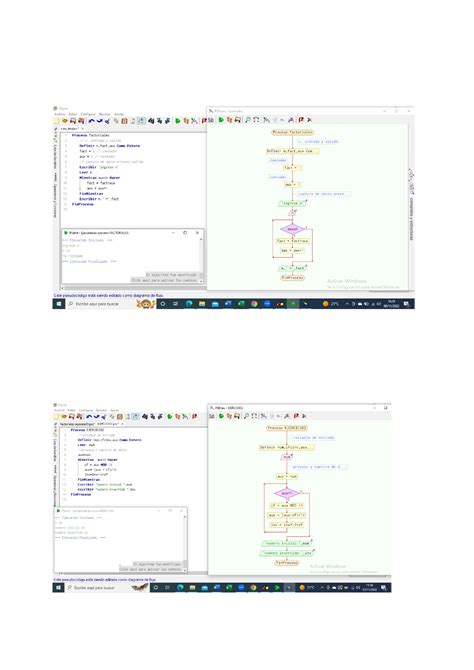
Task: Click step-by-step execution icon in Factoriales PSeInt toolbar
Action: (x=186, y=121)
